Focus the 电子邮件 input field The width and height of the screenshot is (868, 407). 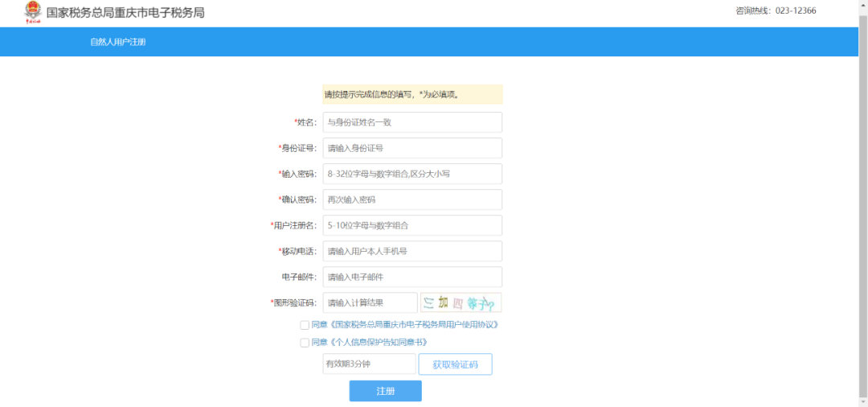click(412, 277)
